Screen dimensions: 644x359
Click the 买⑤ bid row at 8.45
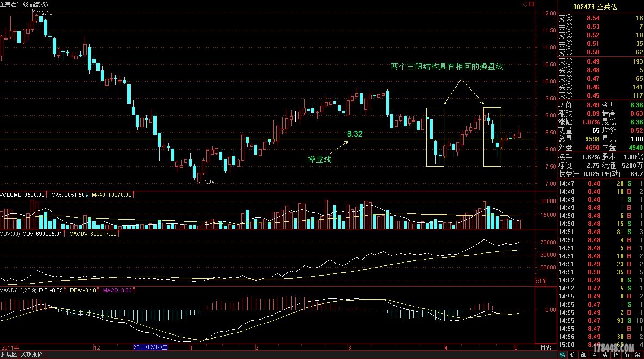tap(600, 95)
